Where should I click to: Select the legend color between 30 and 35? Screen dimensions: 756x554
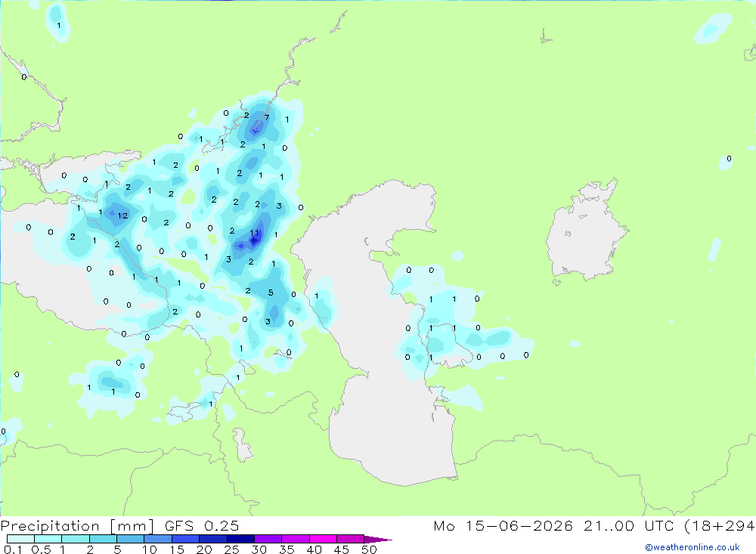point(268,539)
